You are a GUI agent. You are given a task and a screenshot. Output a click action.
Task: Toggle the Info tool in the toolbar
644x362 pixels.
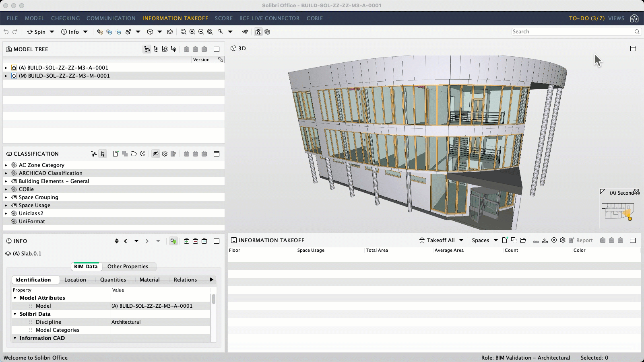(x=72, y=32)
